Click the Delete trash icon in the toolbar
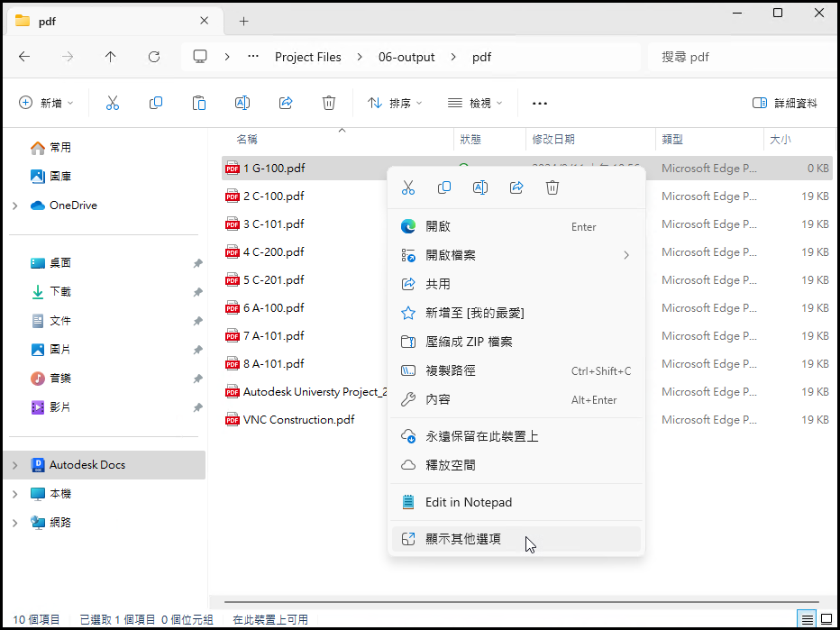This screenshot has width=840, height=630. click(329, 103)
